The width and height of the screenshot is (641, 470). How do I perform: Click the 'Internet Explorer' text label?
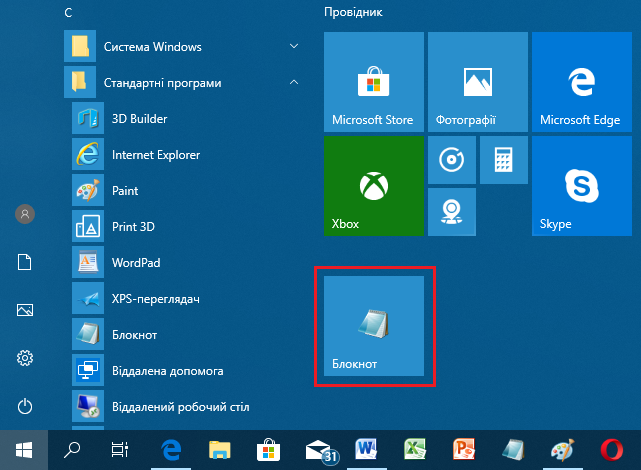(x=156, y=155)
